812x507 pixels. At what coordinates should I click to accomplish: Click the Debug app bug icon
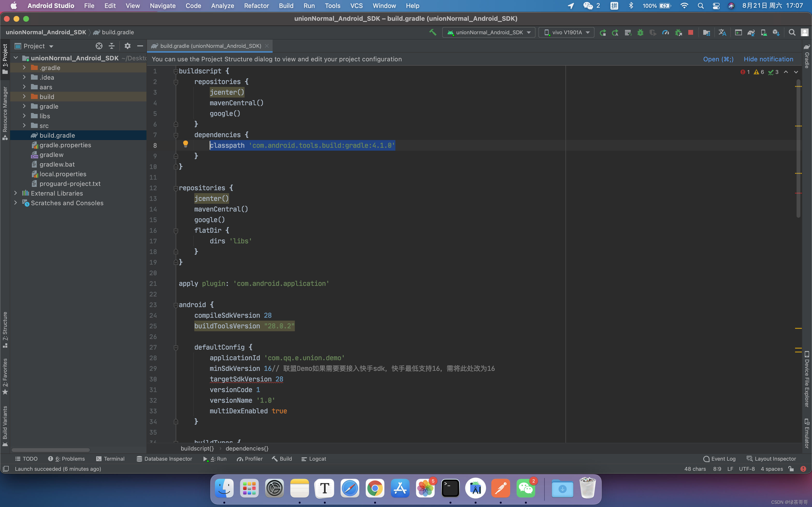point(640,33)
